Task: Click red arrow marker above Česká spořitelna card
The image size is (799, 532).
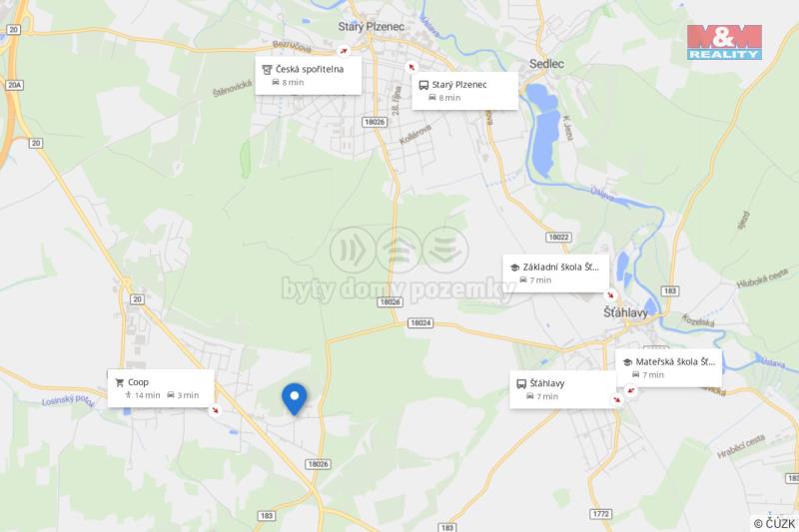Action: (x=344, y=51)
